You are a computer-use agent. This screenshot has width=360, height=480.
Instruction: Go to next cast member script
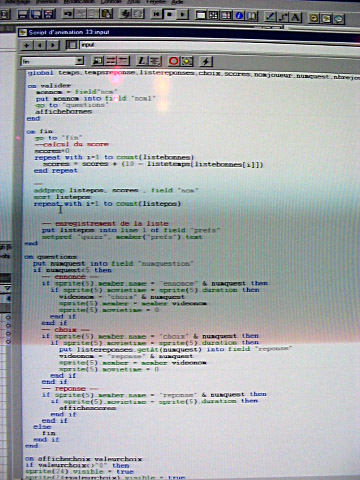coord(53,45)
